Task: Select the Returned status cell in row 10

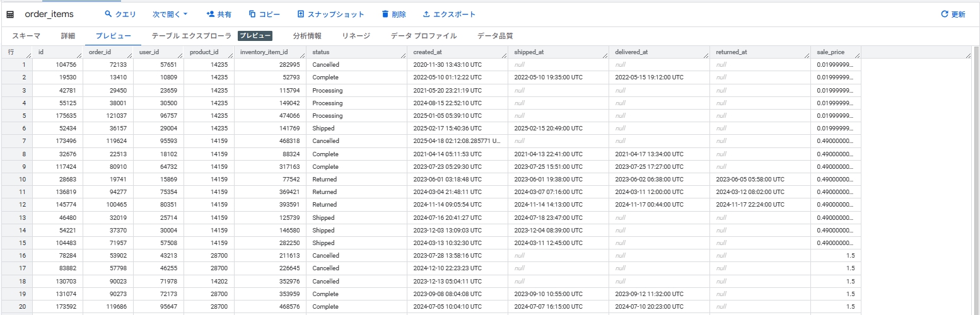Action: click(324, 180)
